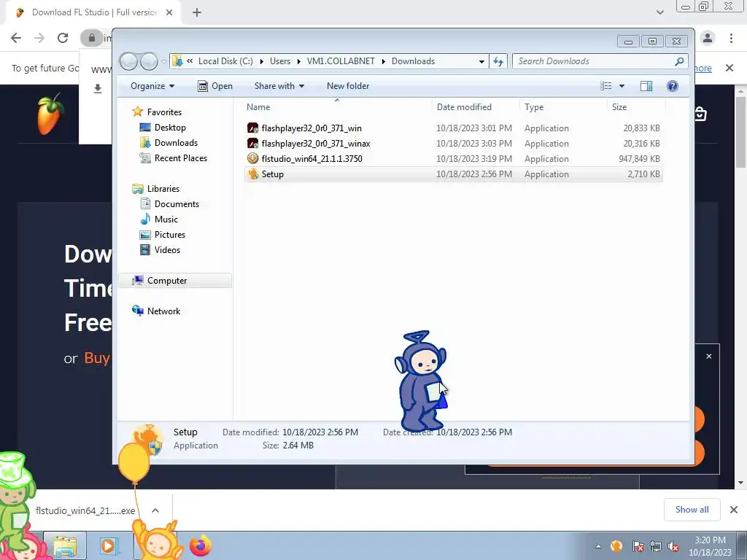Open a new Chrome tab

pyautogui.click(x=197, y=12)
